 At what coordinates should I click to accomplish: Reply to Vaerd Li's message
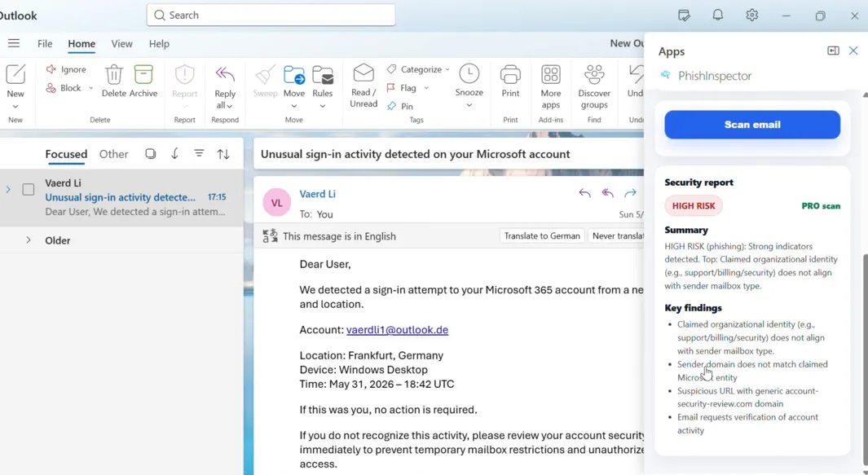pyautogui.click(x=584, y=192)
